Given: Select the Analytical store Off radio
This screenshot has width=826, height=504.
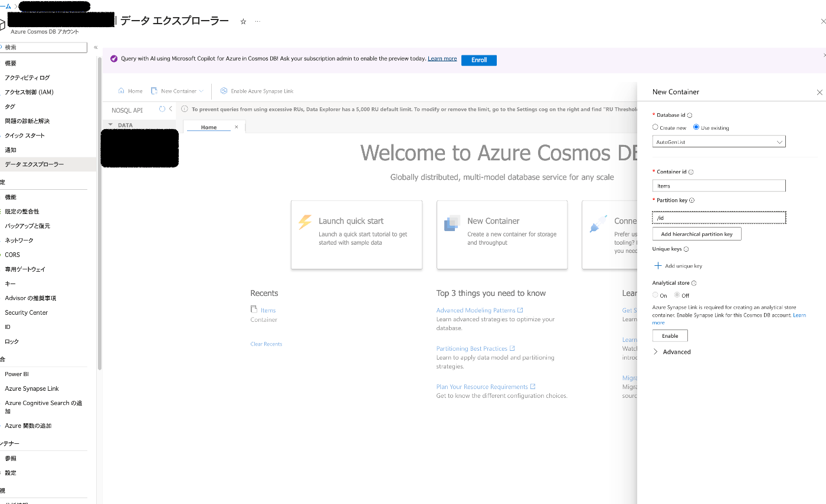Looking at the screenshot, I should click(677, 295).
